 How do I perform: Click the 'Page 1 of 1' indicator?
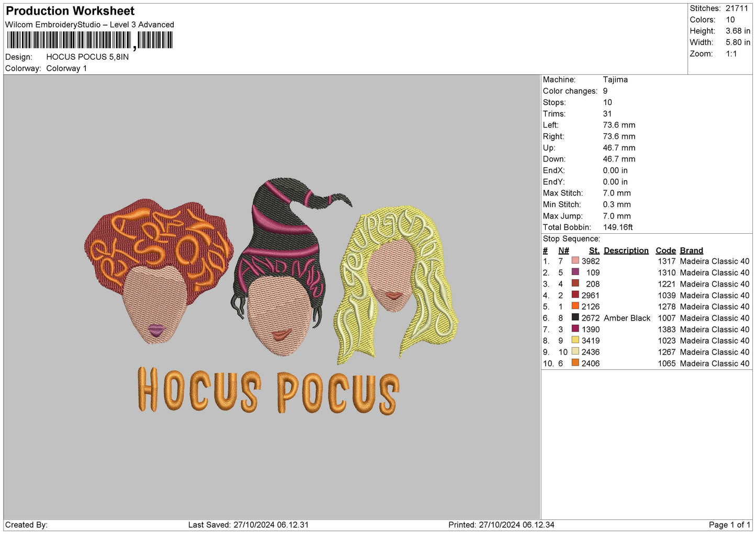[x=729, y=525]
